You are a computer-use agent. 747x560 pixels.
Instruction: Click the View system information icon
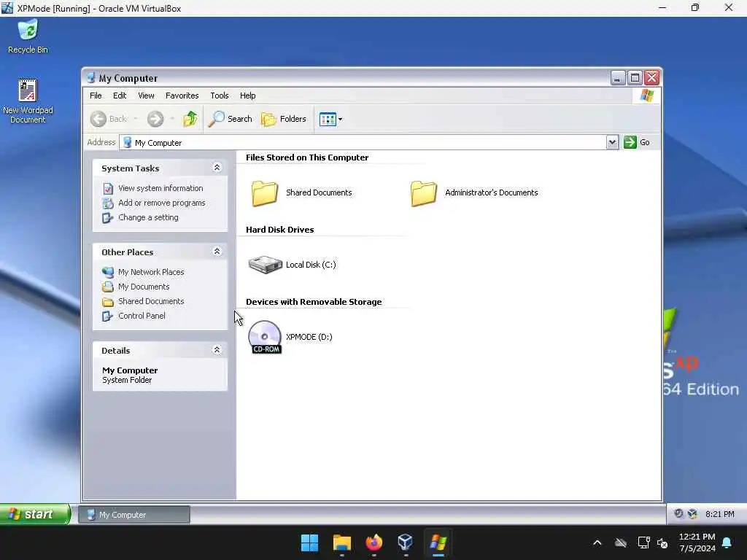(108, 189)
